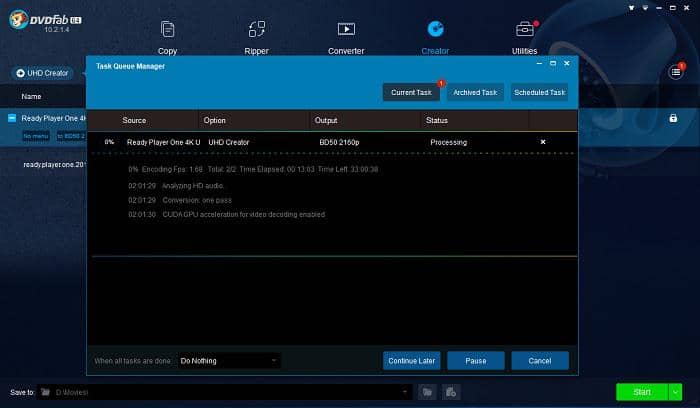
Task: Remove Ready Player One task with X
Action: point(543,142)
